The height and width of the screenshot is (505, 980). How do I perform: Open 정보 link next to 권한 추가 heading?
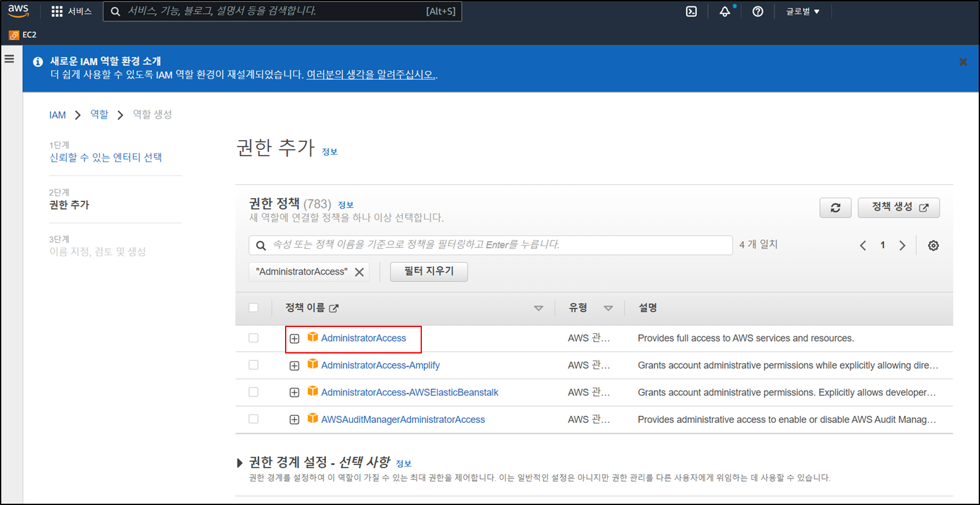point(329,151)
